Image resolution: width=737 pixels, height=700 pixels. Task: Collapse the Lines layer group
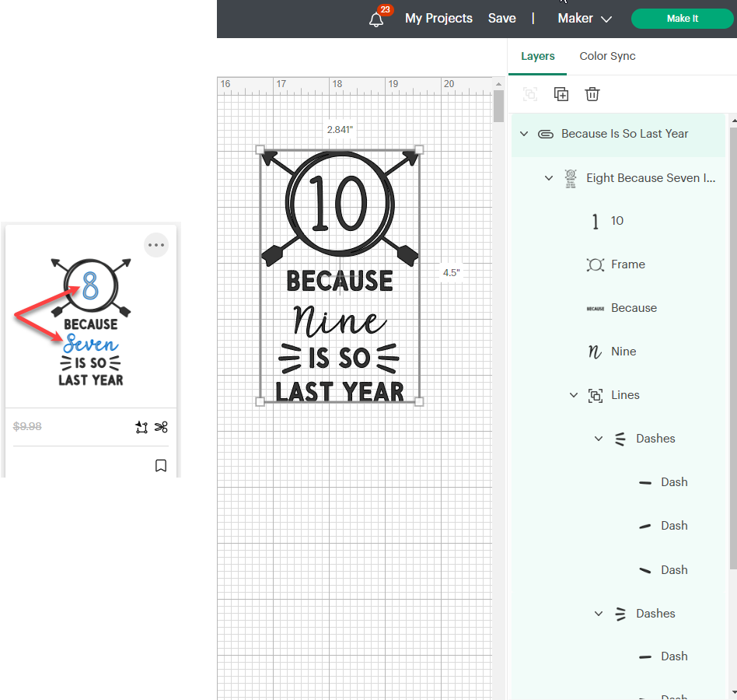click(574, 395)
